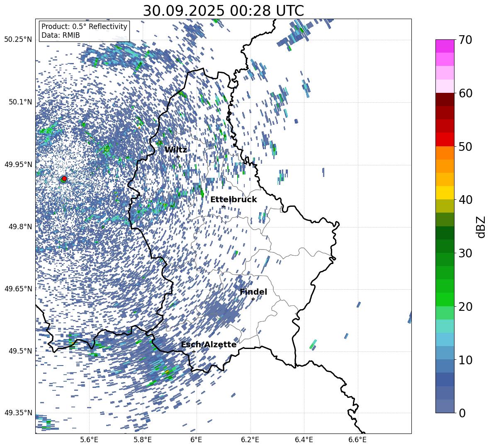Click the 49.5°N latitude label
Viewport: 491px width, 448px height.
[20, 351]
